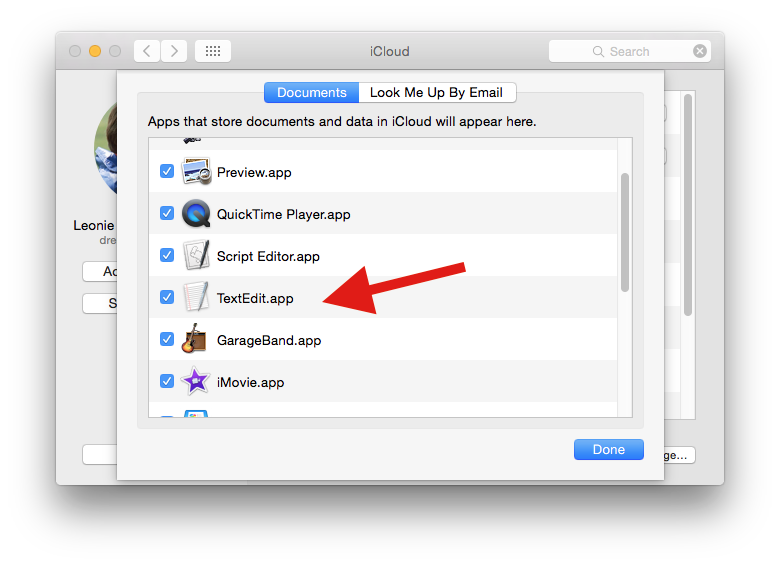Click the QuickTime Player.app icon
Image resolution: width=780 pixels, height=565 pixels.
(x=196, y=214)
